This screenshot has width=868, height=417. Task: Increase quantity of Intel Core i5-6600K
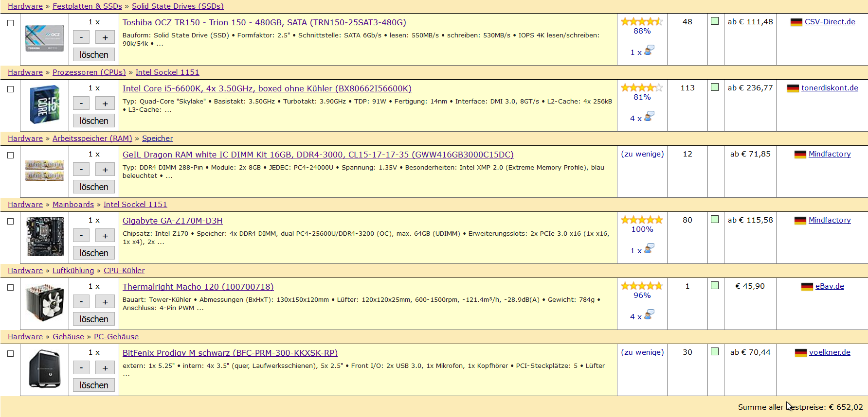coord(105,104)
